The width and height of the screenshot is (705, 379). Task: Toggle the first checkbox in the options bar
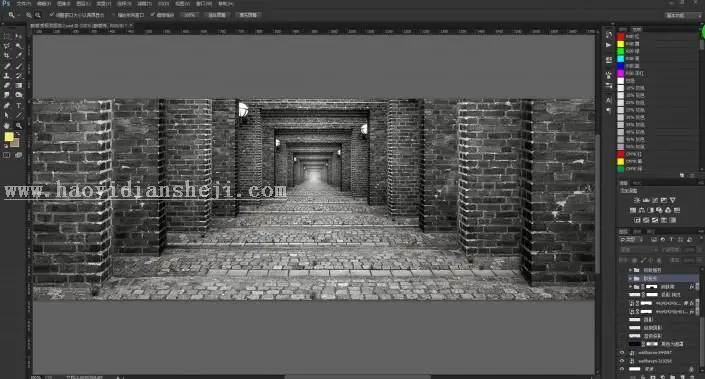tap(52, 15)
